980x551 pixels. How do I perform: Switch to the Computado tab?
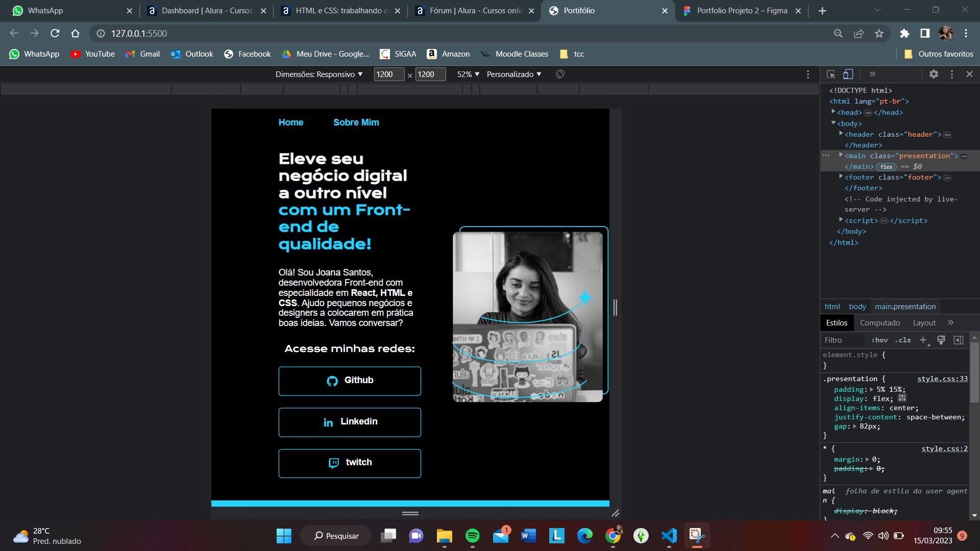pos(880,323)
